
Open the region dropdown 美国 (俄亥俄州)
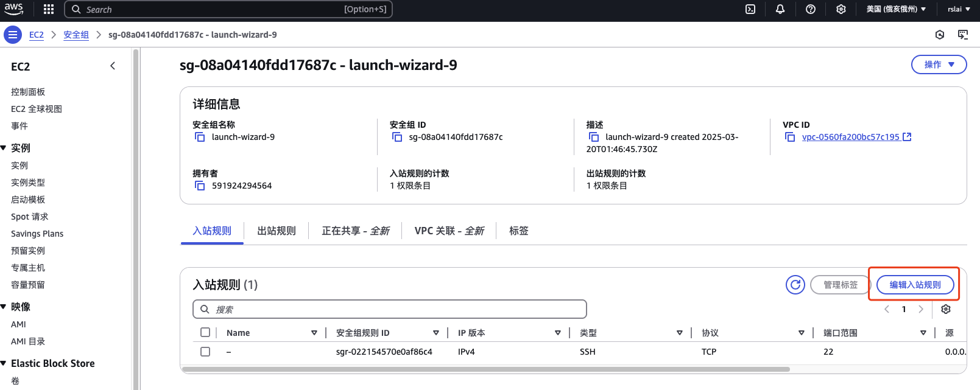[896, 9]
